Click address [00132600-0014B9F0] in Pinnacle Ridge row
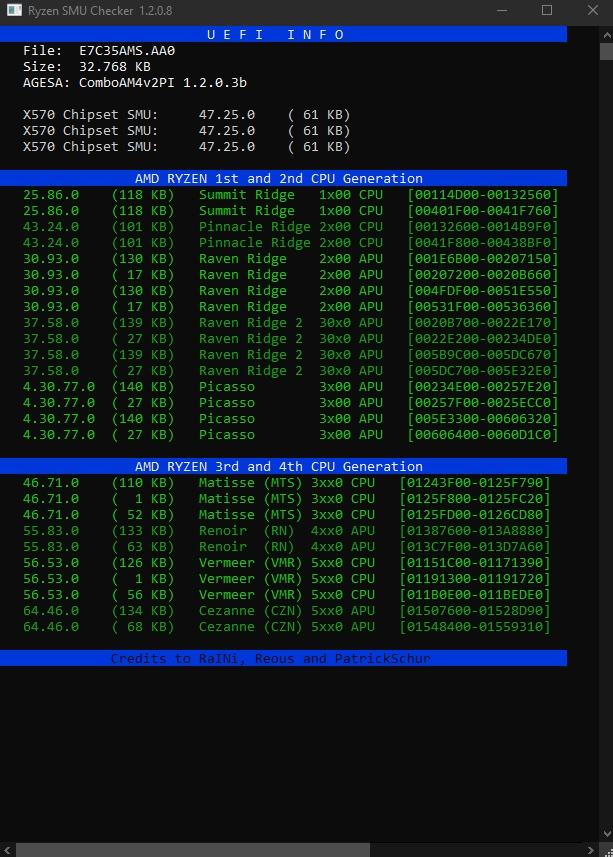Viewport: 613px width, 857px height. pos(483,226)
